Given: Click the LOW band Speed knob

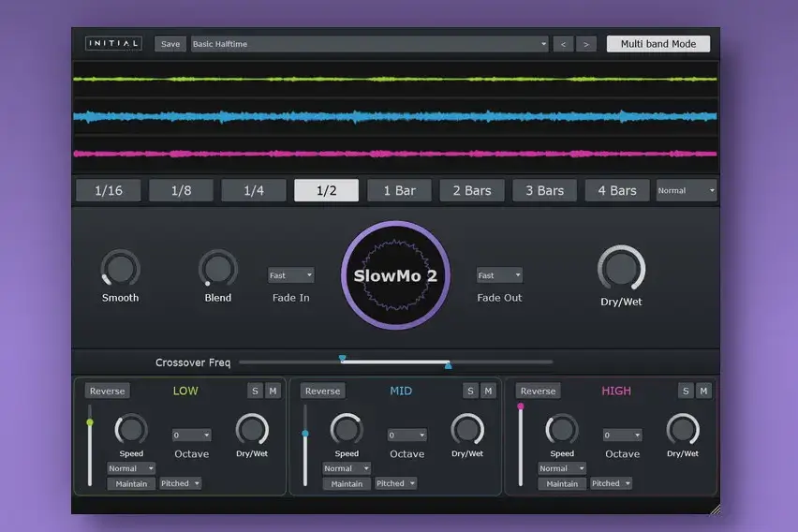Looking at the screenshot, I should [131, 430].
